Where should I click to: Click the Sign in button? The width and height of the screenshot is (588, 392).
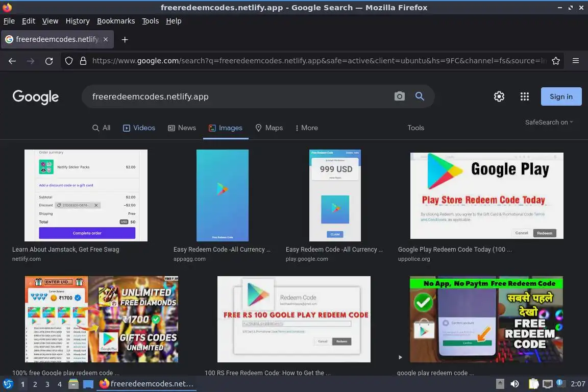click(x=561, y=96)
